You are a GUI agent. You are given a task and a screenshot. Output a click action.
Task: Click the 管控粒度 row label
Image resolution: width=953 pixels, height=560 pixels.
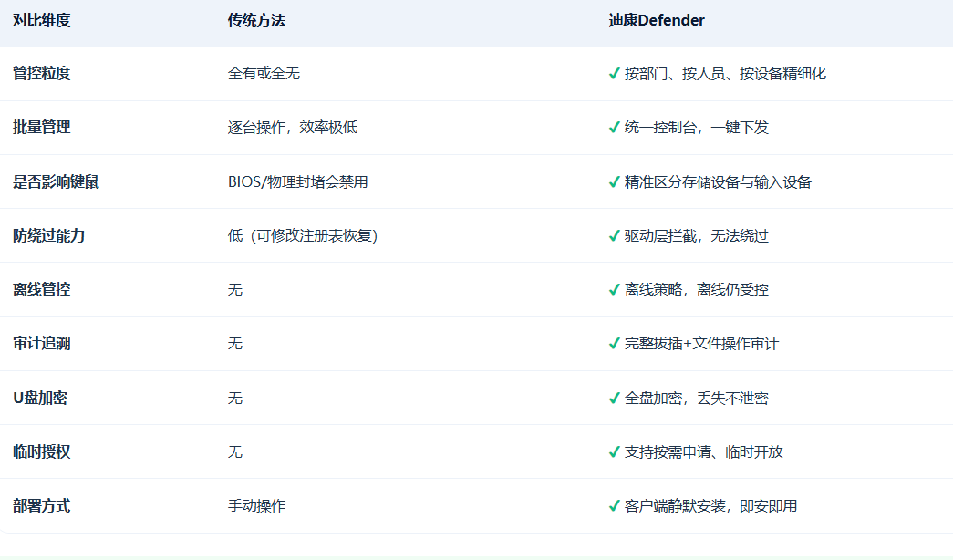[41, 74]
